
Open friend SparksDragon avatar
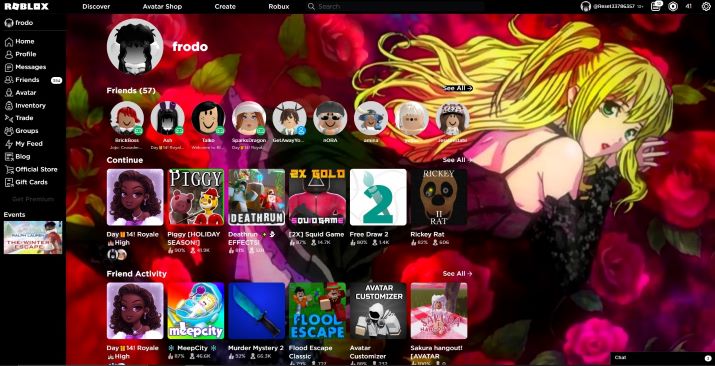[249, 118]
